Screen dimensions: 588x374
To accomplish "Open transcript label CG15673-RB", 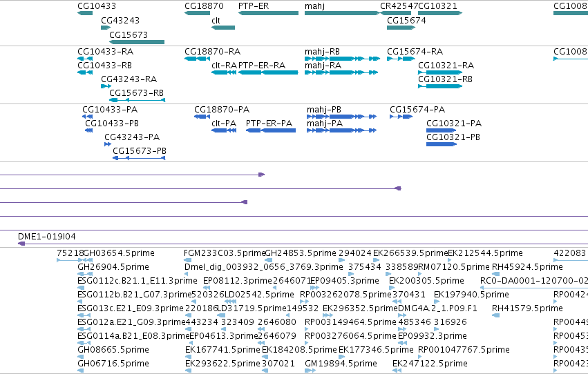I will (x=137, y=93).
